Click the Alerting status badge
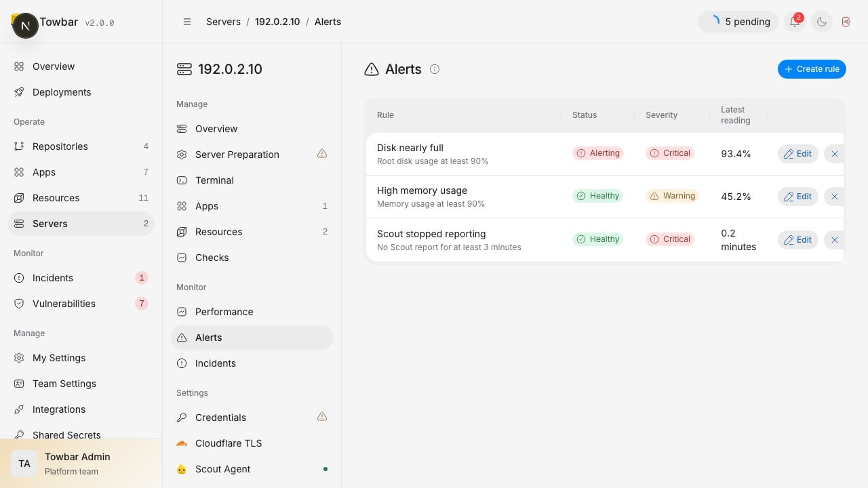 598,153
